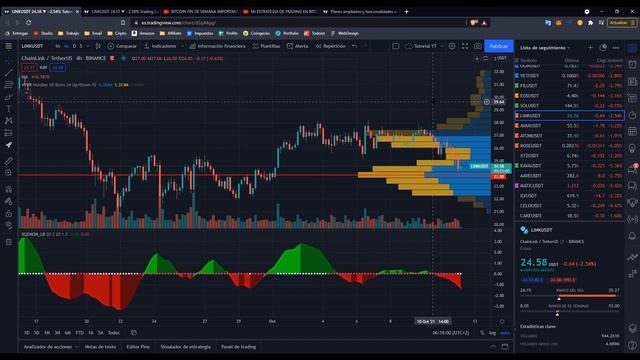Image resolution: width=640 pixels, height=360 pixels.
Task: Open watchlist more options dots
Action: [616, 48]
